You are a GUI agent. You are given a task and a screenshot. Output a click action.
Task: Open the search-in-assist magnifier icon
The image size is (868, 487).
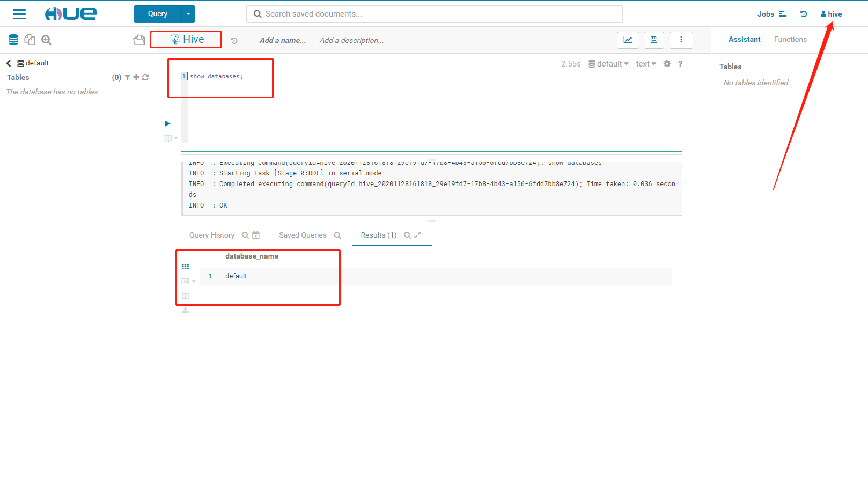(x=46, y=40)
